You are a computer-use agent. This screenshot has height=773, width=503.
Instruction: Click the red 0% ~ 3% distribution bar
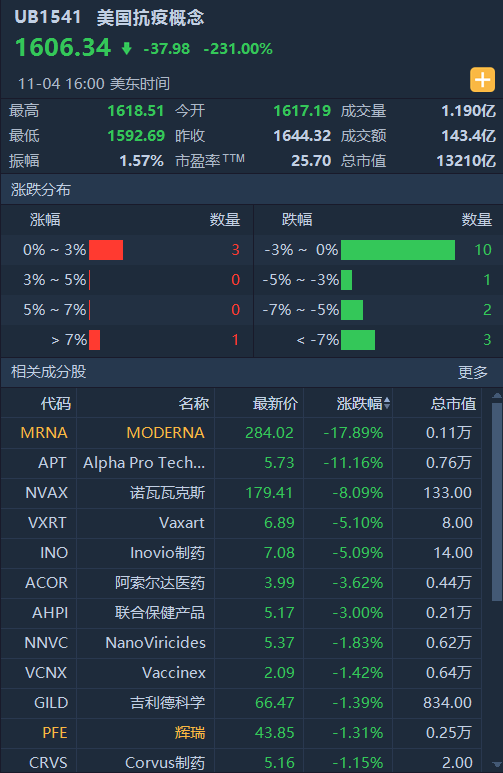click(106, 250)
